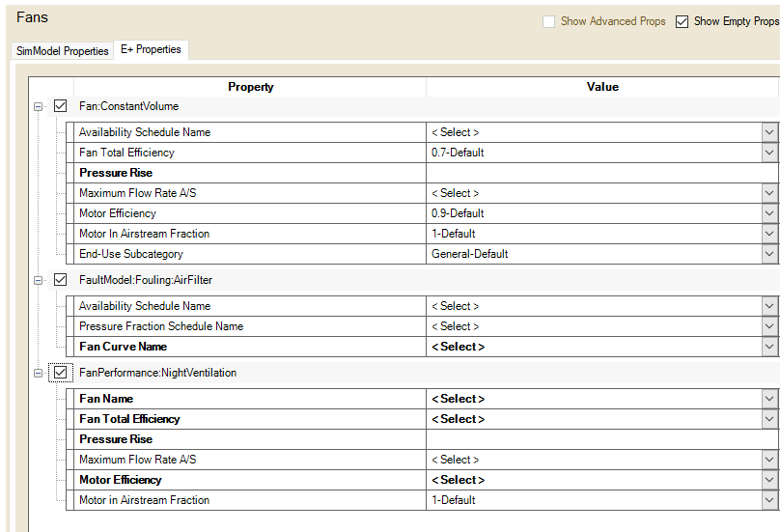Open Fan:ConstantVolume Motor In Airstream Fraction dropdown
Screen dimensions: 780x532
[769, 234]
